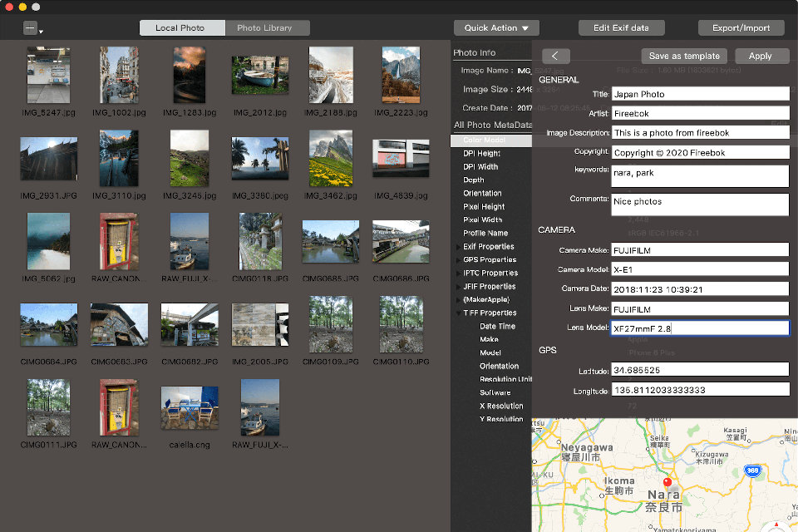Switch to the Local Photo tab
This screenshot has height=532, width=798.
[x=182, y=28]
